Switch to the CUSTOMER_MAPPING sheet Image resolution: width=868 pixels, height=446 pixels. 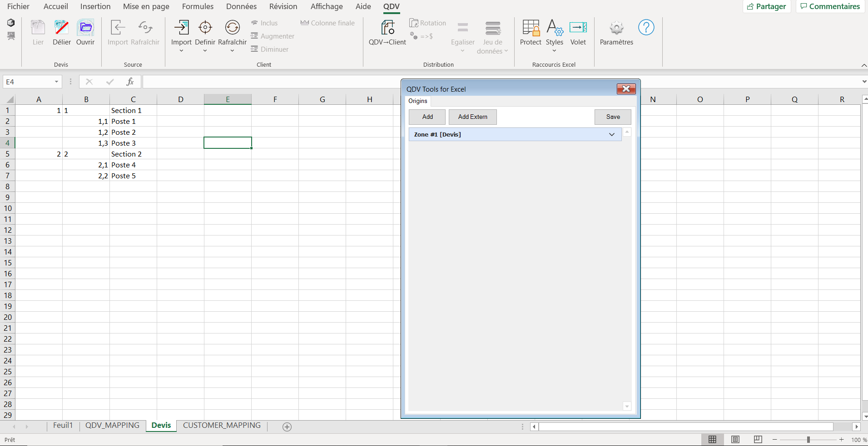[222, 426]
